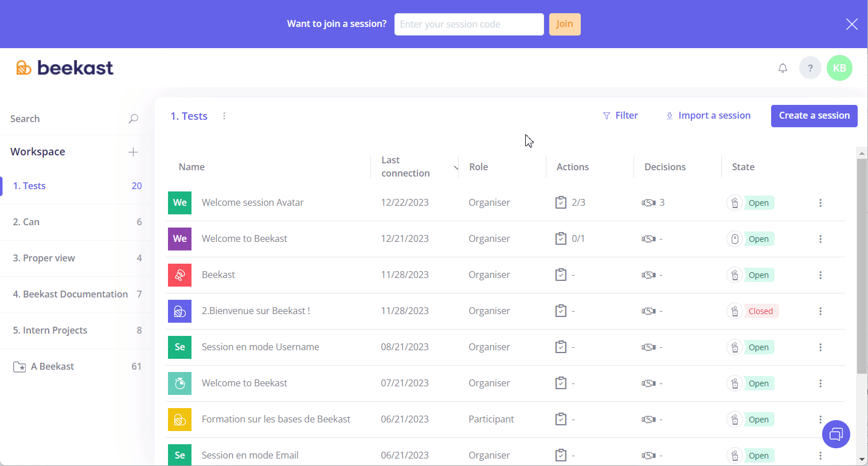This screenshot has height=466, width=868.
Task: Click the yellow Formation sur les bases icon
Action: (179, 419)
